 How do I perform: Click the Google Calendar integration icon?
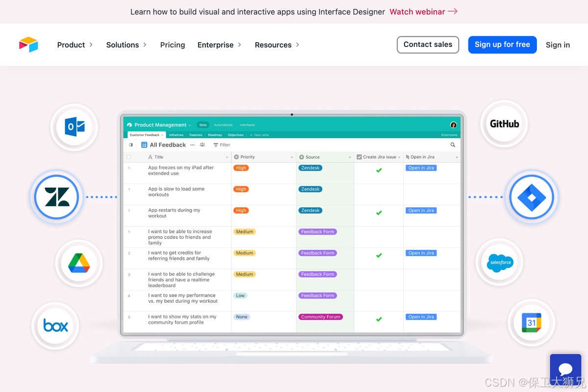tap(532, 323)
